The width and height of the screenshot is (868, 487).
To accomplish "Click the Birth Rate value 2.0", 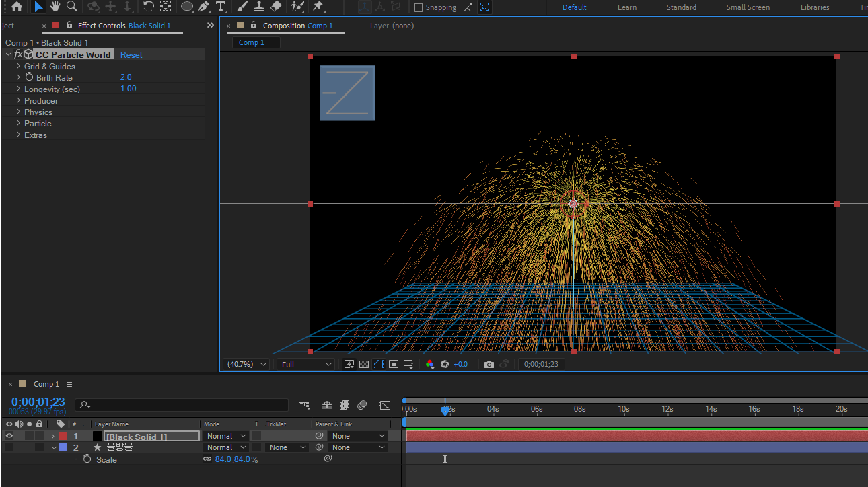I will pos(126,77).
